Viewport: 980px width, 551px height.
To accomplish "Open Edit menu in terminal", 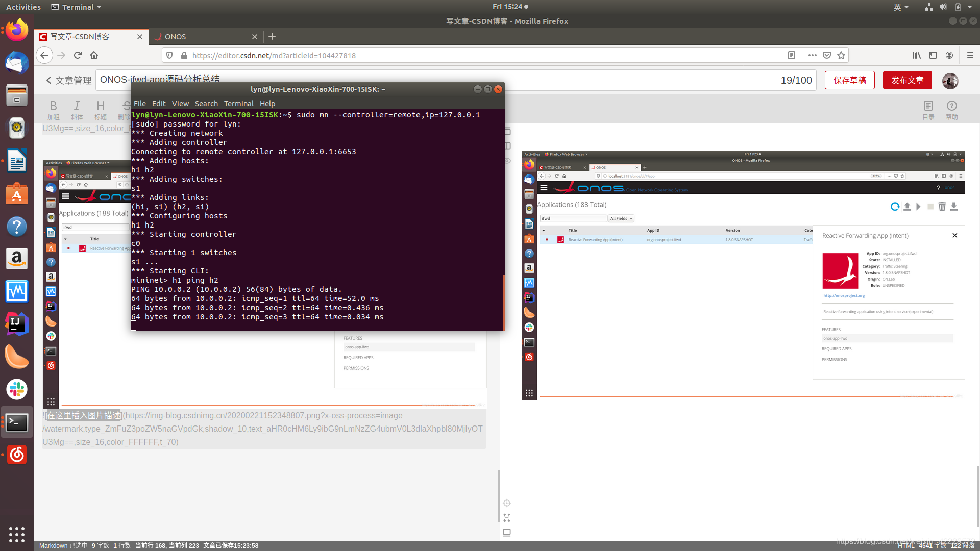I will [159, 103].
